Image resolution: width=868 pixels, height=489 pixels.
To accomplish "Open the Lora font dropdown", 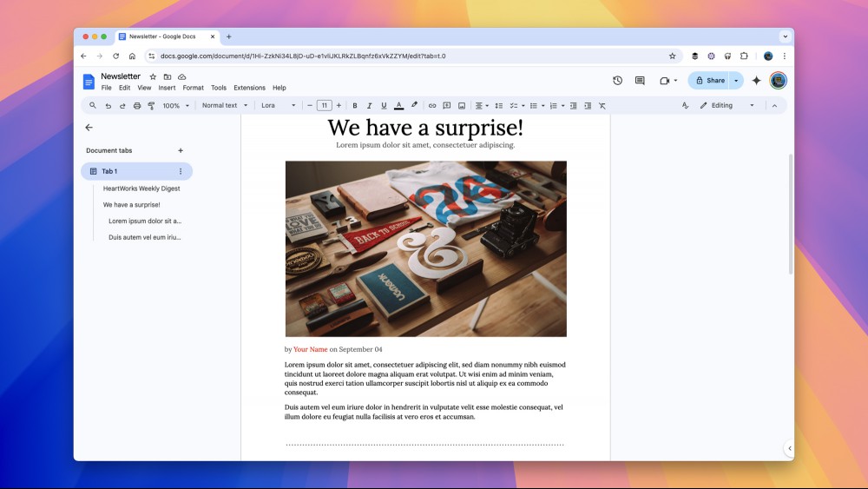I will coord(278,105).
